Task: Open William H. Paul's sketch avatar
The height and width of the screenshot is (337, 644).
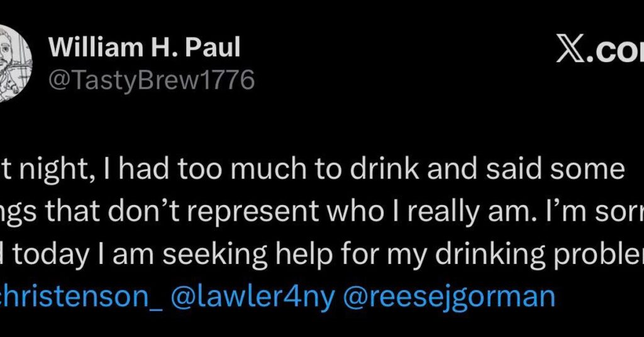Action: tap(16, 62)
